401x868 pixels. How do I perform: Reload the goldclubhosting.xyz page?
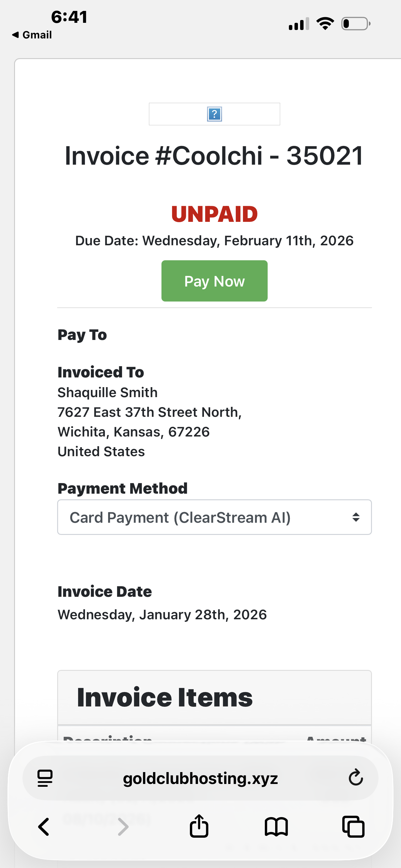tap(355, 778)
